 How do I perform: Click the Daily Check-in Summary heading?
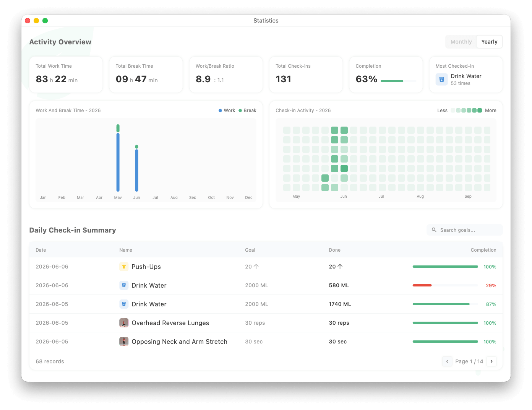coord(73,230)
